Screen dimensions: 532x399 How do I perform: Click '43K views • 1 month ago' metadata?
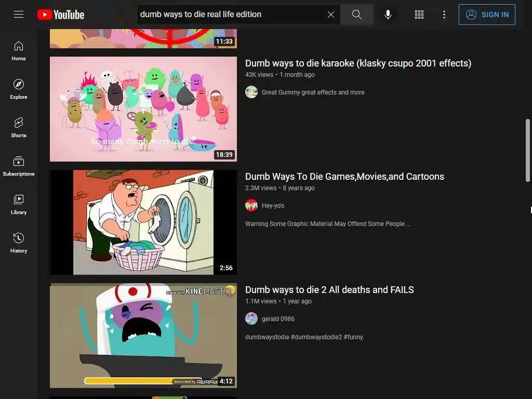click(x=280, y=75)
